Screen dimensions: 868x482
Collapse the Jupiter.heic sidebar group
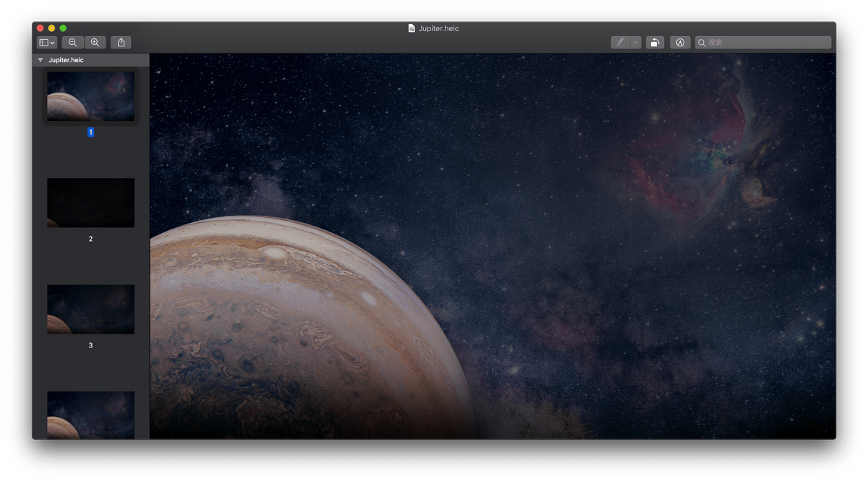pos(41,60)
